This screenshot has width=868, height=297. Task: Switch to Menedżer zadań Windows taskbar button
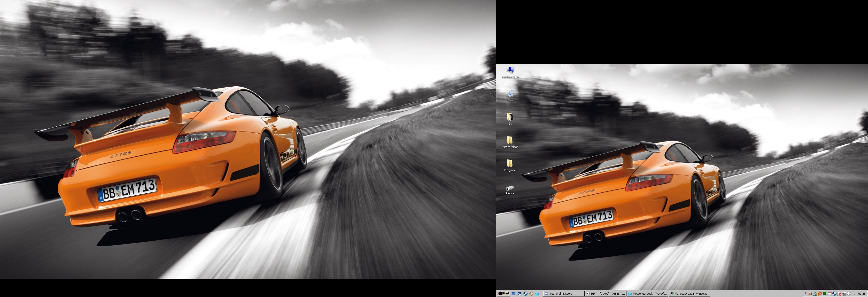pos(689,294)
